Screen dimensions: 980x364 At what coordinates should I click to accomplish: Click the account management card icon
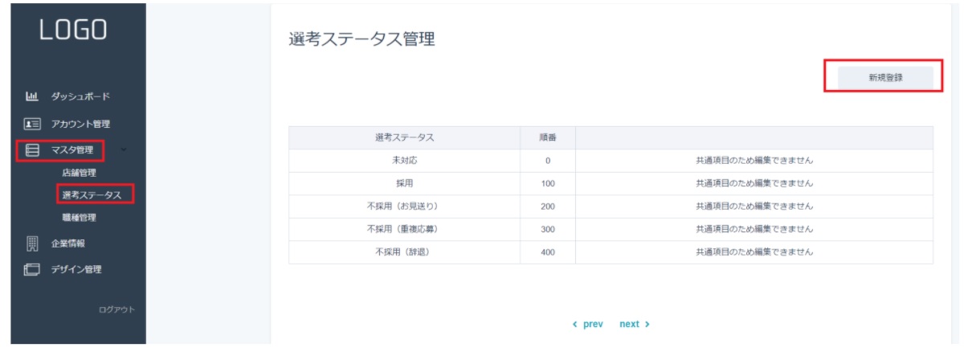[32, 125]
